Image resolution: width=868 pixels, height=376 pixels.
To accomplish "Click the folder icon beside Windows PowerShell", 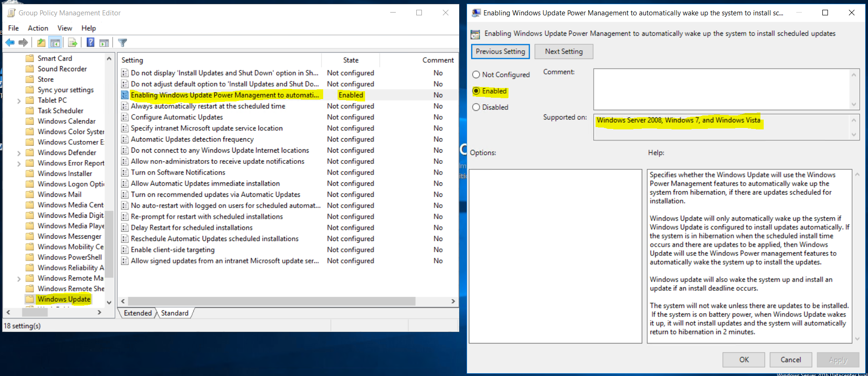I will 30,257.
